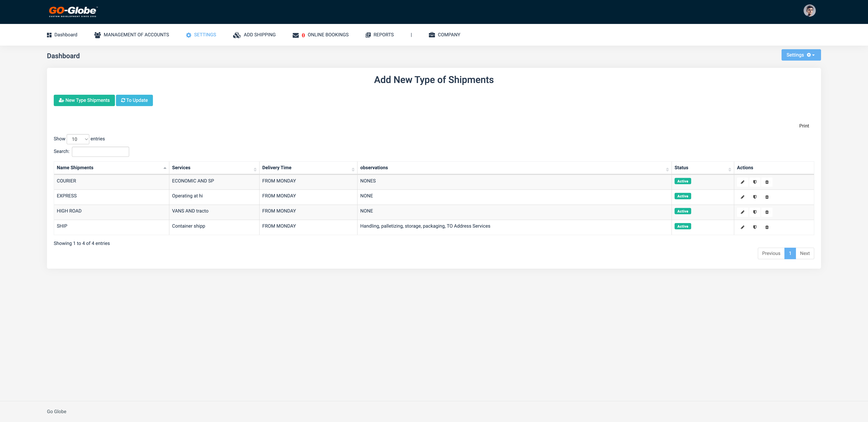
Task: Open the Show entries count dropdown
Action: 78,139
